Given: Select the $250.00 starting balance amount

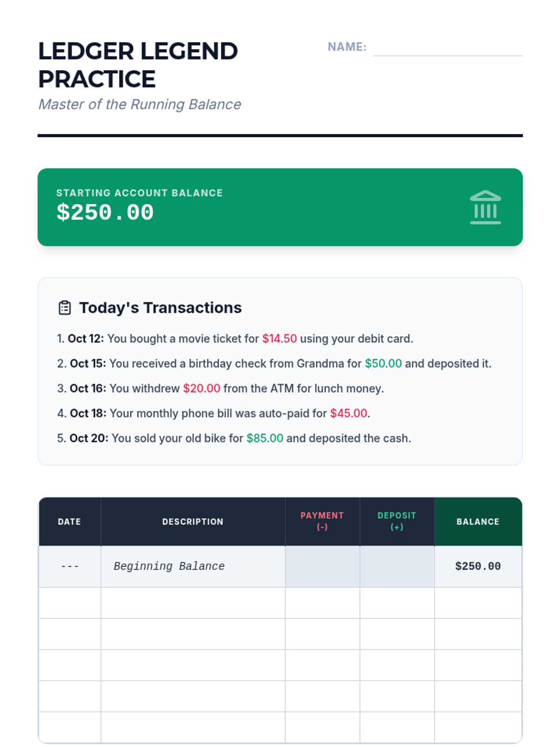Looking at the screenshot, I should (x=105, y=212).
